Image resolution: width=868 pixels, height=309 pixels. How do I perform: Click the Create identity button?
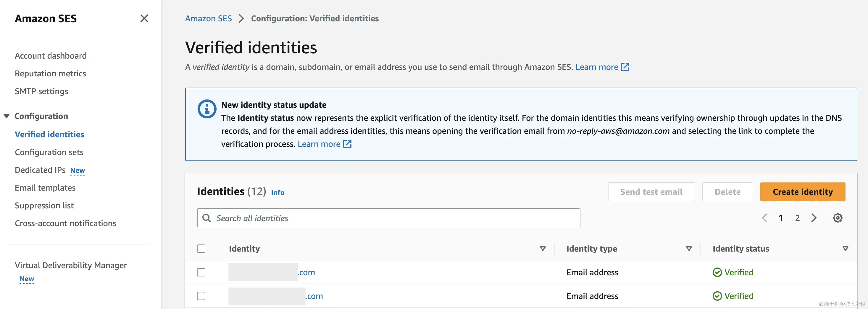tap(803, 191)
